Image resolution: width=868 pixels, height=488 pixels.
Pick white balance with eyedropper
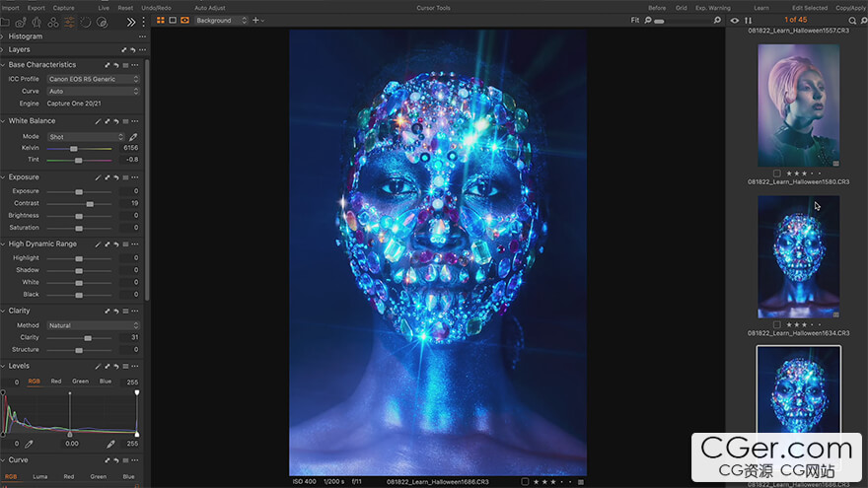tap(133, 137)
